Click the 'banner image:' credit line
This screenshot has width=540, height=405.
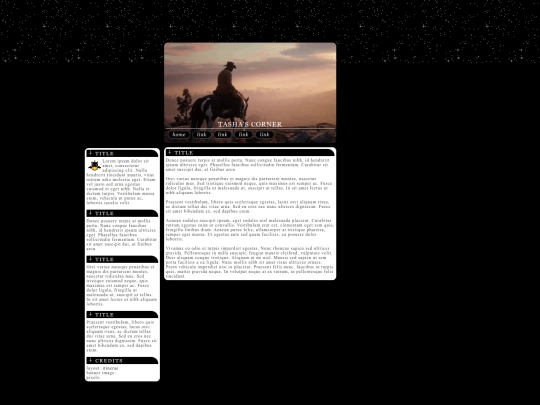(x=101, y=373)
